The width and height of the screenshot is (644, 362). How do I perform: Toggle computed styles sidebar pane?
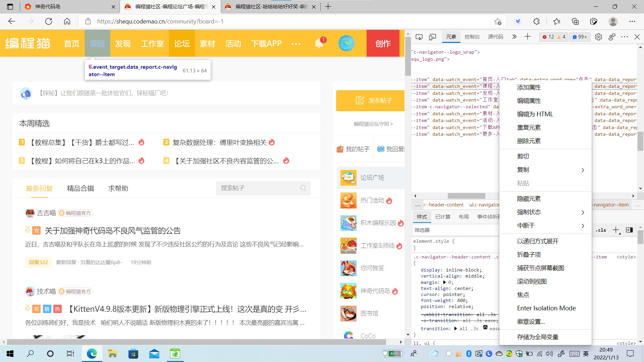629,230
